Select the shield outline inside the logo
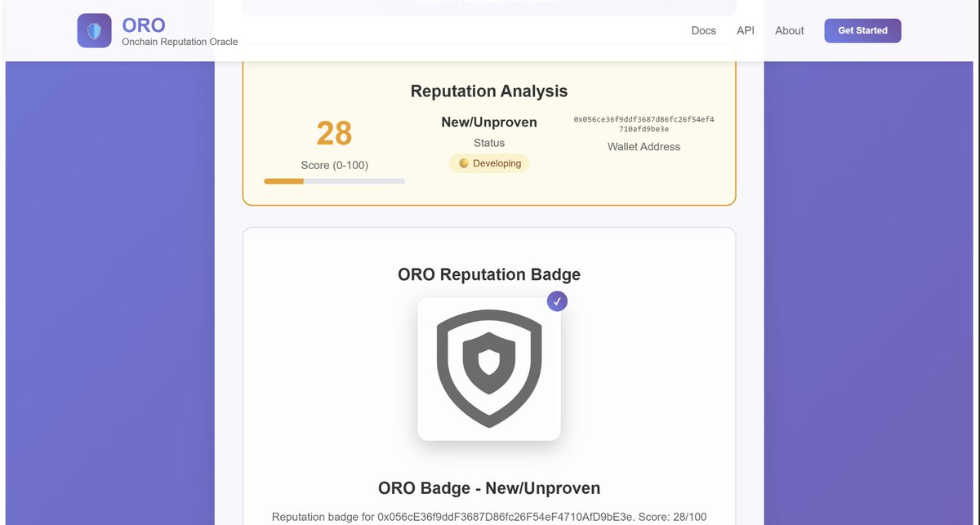The width and height of the screenshot is (980, 525). click(x=94, y=30)
